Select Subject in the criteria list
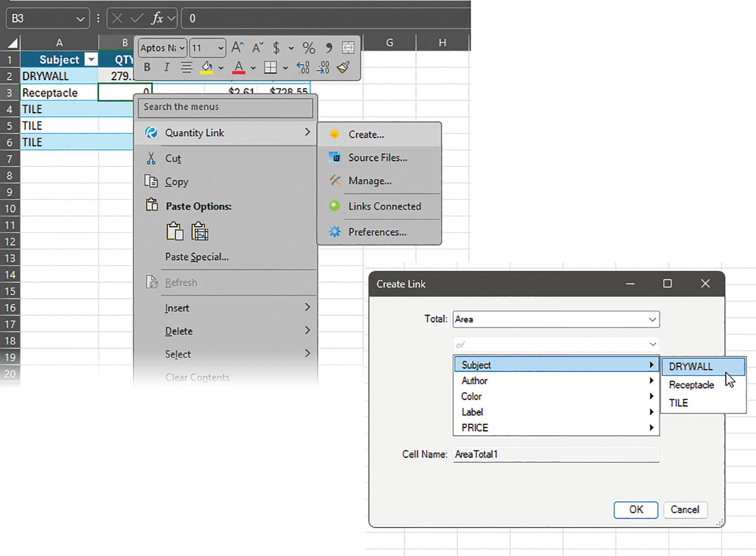This screenshot has height=556, width=756. pyautogui.click(x=556, y=365)
